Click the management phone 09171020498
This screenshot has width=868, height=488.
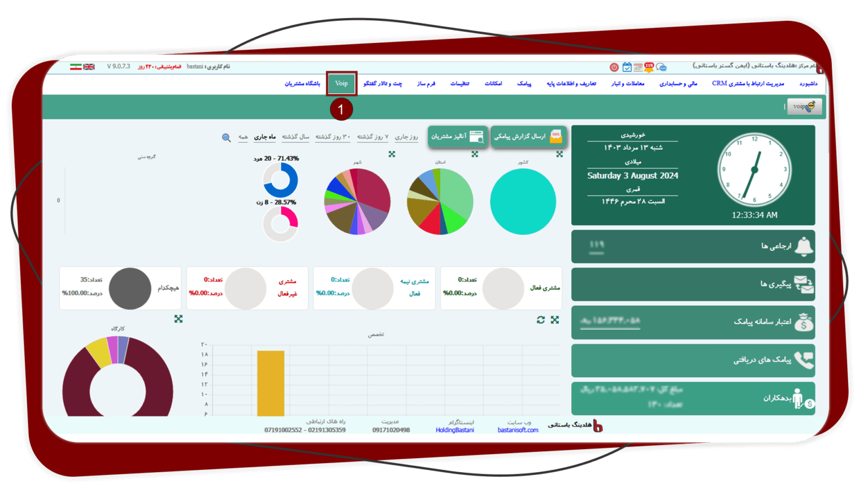(x=391, y=430)
